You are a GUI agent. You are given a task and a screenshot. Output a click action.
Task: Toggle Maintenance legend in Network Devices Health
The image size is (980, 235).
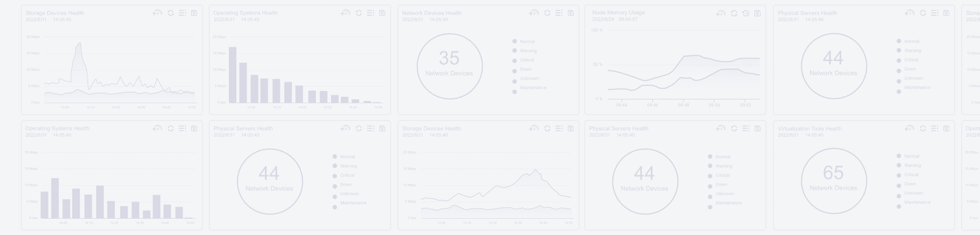pyautogui.click(x=515, y=92)
